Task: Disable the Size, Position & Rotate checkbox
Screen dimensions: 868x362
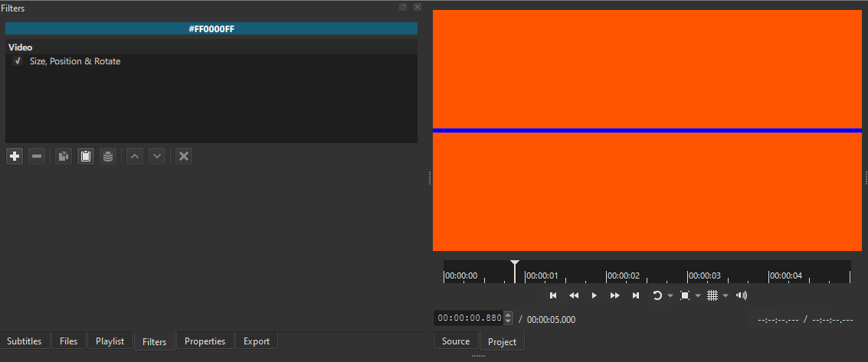Action: tap(18, 61)
